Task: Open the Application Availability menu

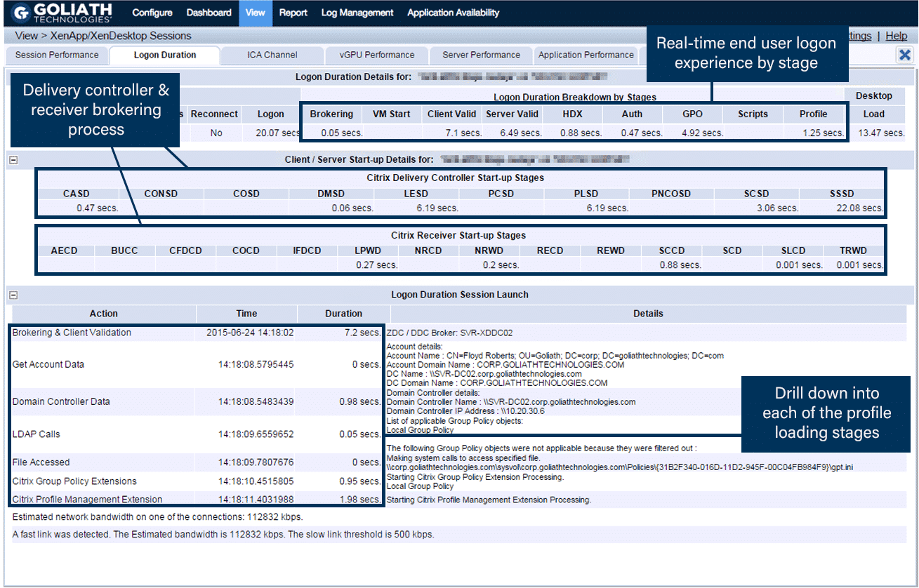Action: (454, 13)
